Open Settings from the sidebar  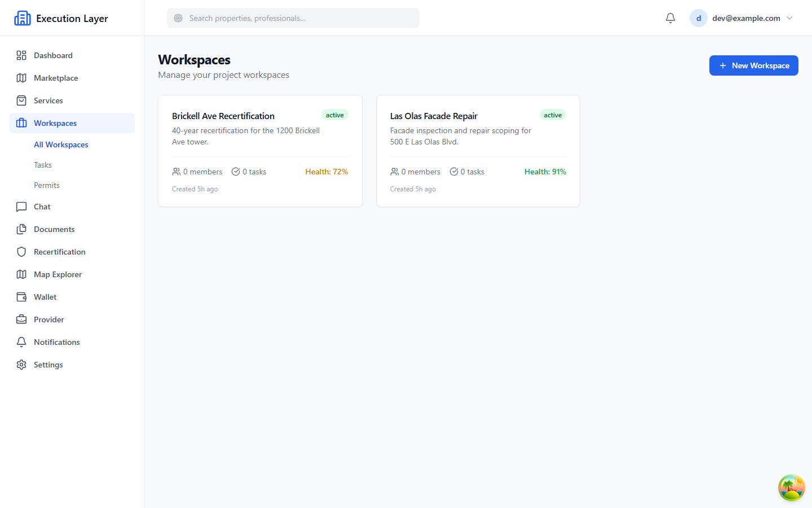(72, 365)
